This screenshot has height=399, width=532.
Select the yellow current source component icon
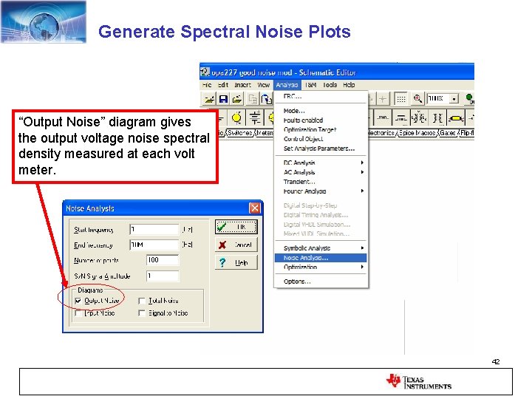pos(236,117)
